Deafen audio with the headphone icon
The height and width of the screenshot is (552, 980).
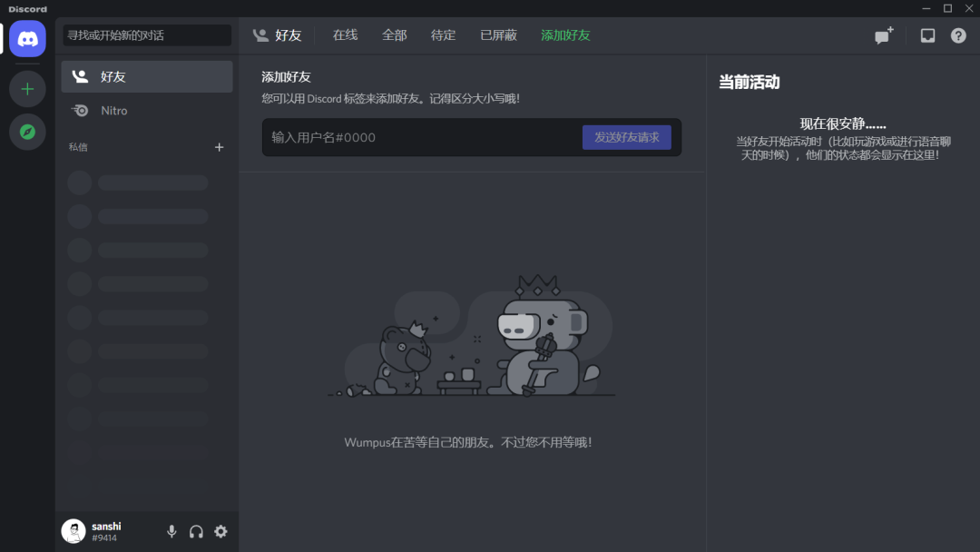196,531
